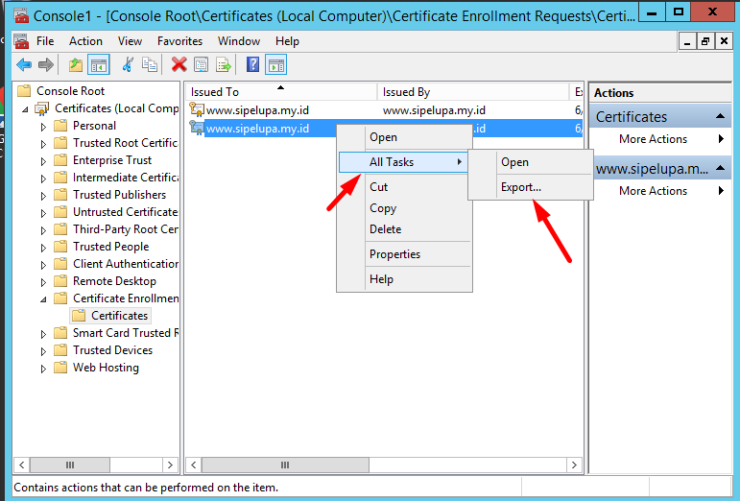Collapse the Certificate Enrollment Requests node
This screenshot has width=740, height=501.
click(x=43, y=299)
